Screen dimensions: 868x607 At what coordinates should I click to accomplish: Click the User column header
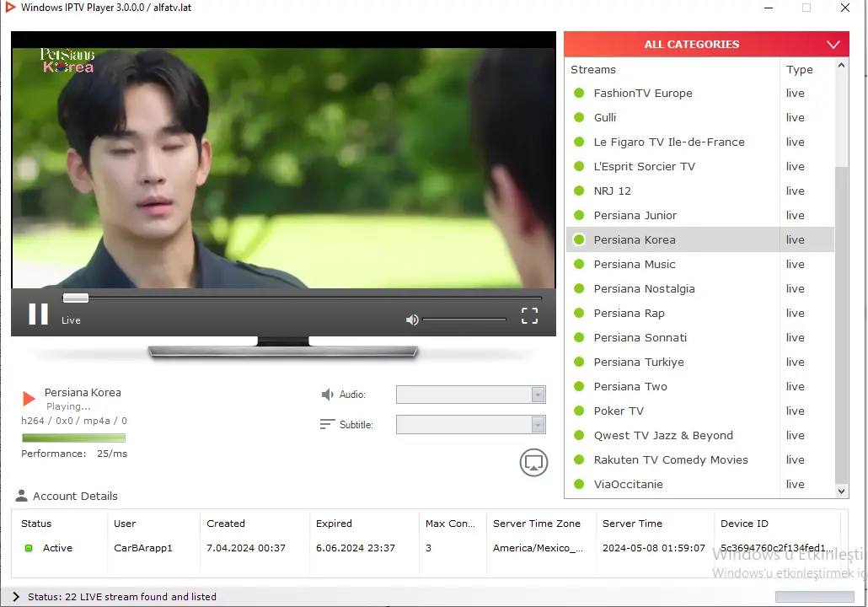point(125,524)
